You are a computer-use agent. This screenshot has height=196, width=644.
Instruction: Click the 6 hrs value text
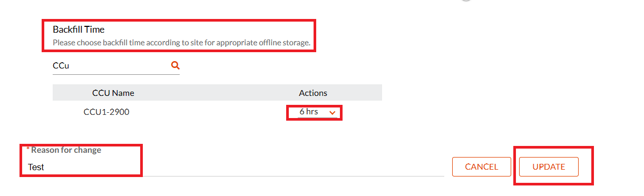point(309,112)
